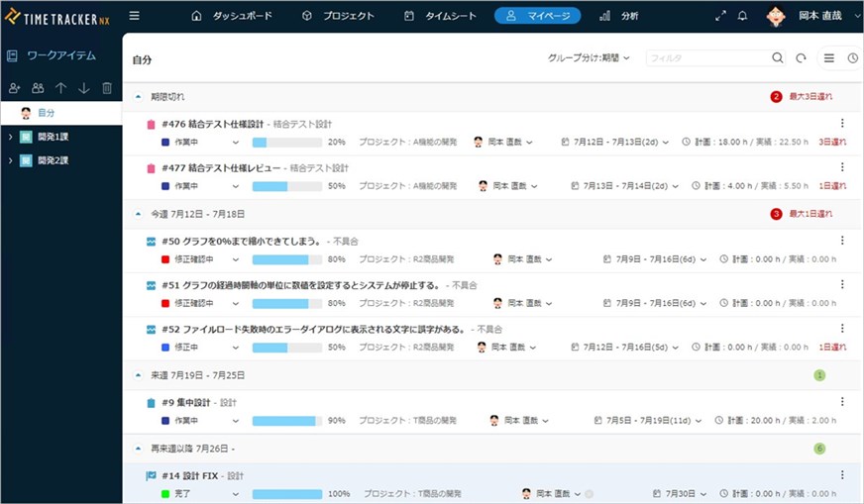Click the 90% progress bar of #9

point(287,421)
